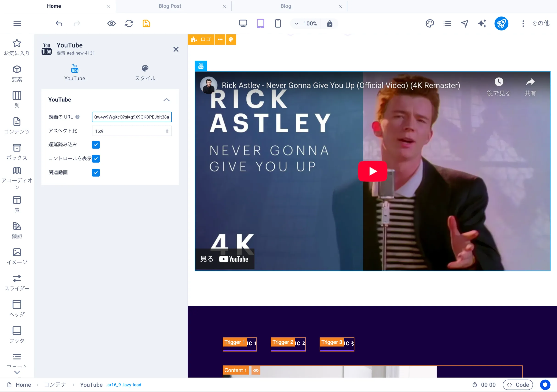
Task: Open 要素 elements category in sidebar
Action: pyautogui.click(x=17, y=73)
